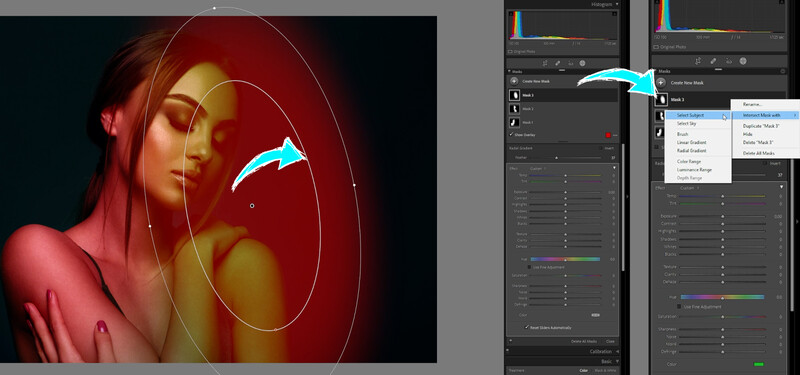
Task: Set treatment to Black & White
Action: click(605, 370)
